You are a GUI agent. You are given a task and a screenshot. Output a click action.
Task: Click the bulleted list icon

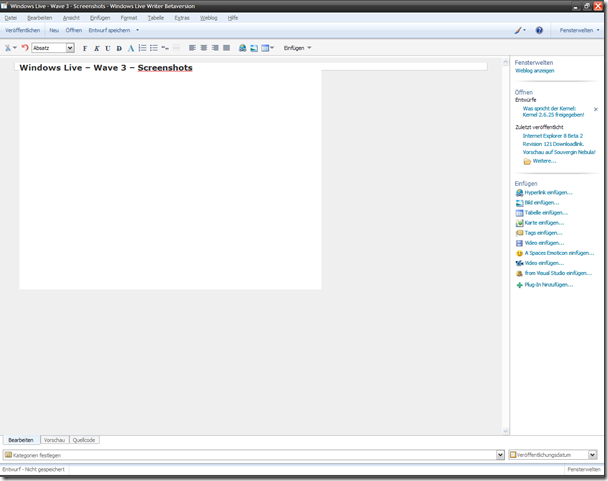pyautogui.click(x=154, y=48)
